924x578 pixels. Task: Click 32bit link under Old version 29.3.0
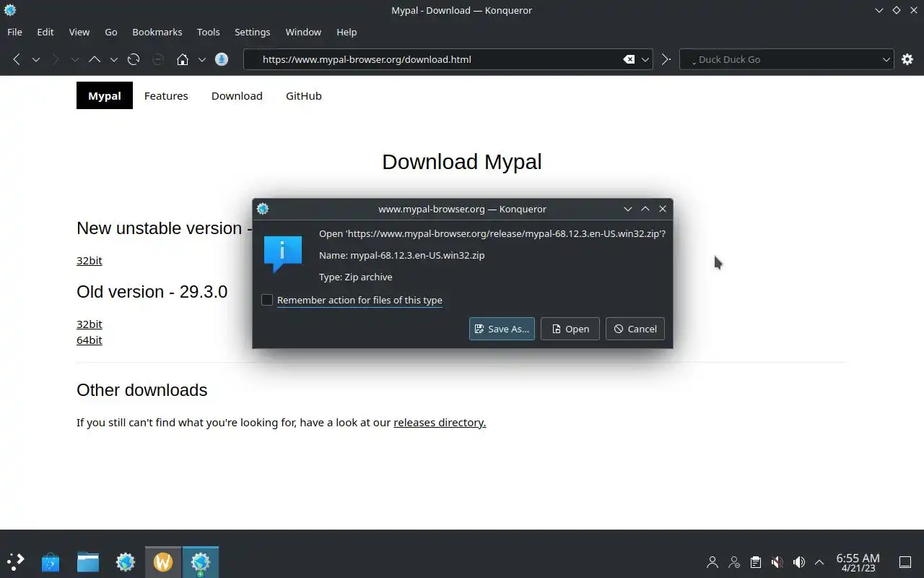90,324
